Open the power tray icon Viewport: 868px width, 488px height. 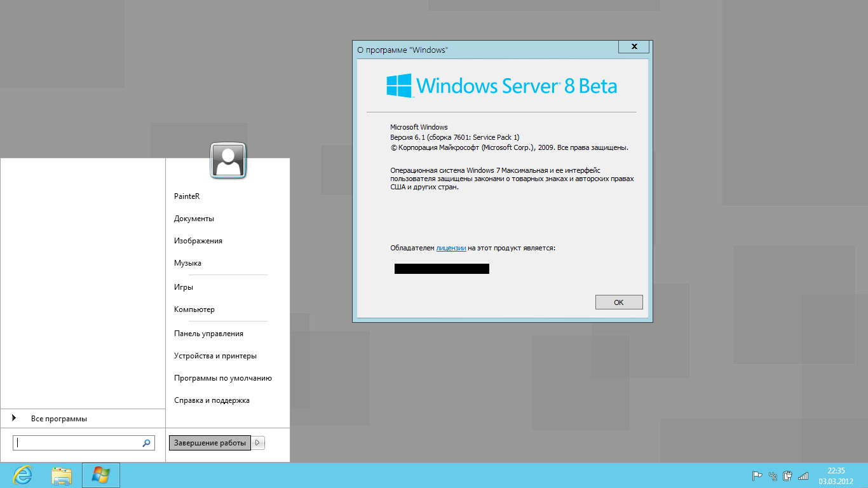pyautogui.click(x=788, y=475)
